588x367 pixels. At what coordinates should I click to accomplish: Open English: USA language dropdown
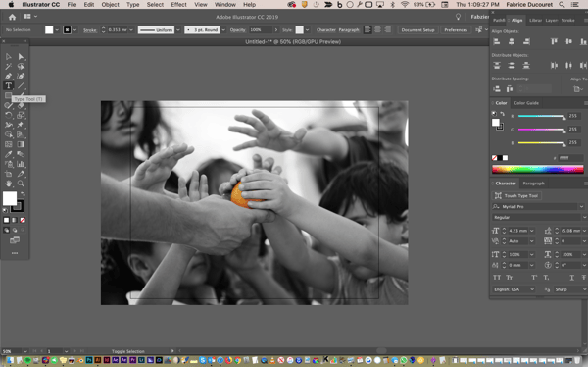pos(532,289)
